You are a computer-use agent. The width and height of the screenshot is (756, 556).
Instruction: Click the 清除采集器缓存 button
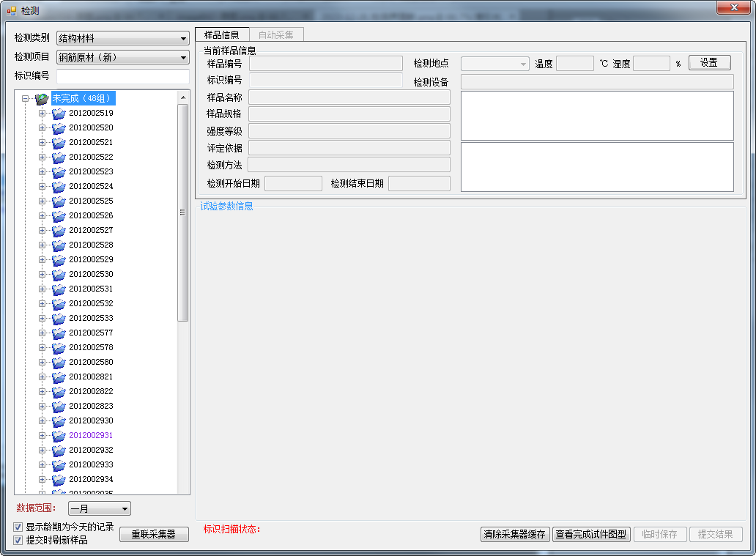pos(515,534)
